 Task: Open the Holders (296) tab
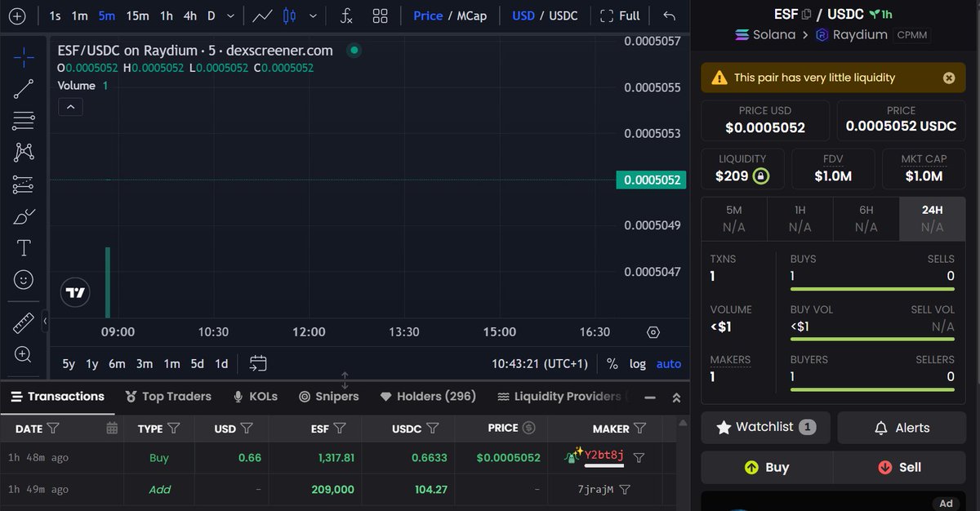pyautogui.click(x=428, y=397)
